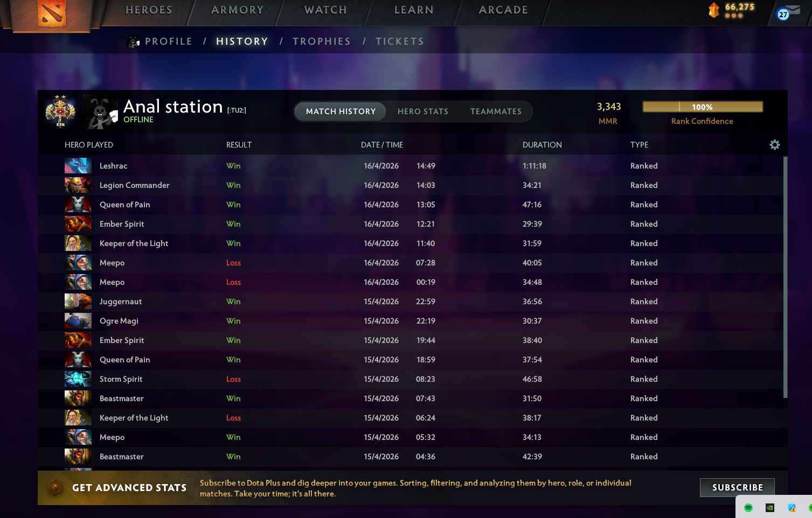Click the DATE / TIME column header
This screenshot has width=812, height=518.
[x=382, y=145]
